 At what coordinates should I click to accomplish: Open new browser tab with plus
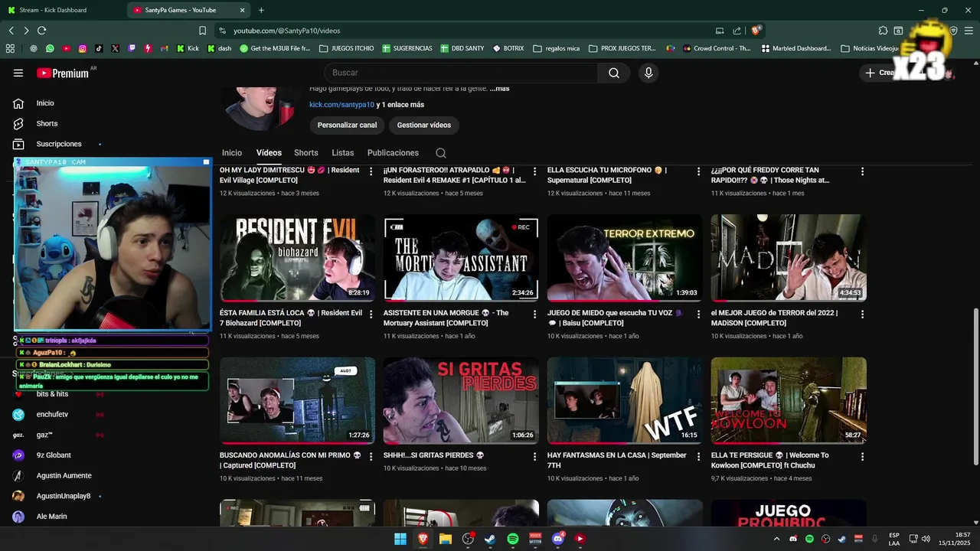click(x=261, y=10)
